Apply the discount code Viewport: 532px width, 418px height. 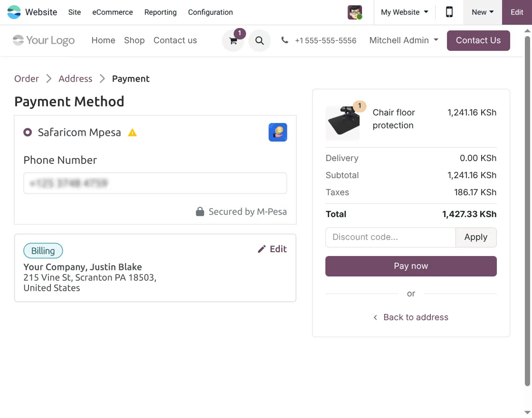coord(476,237)
